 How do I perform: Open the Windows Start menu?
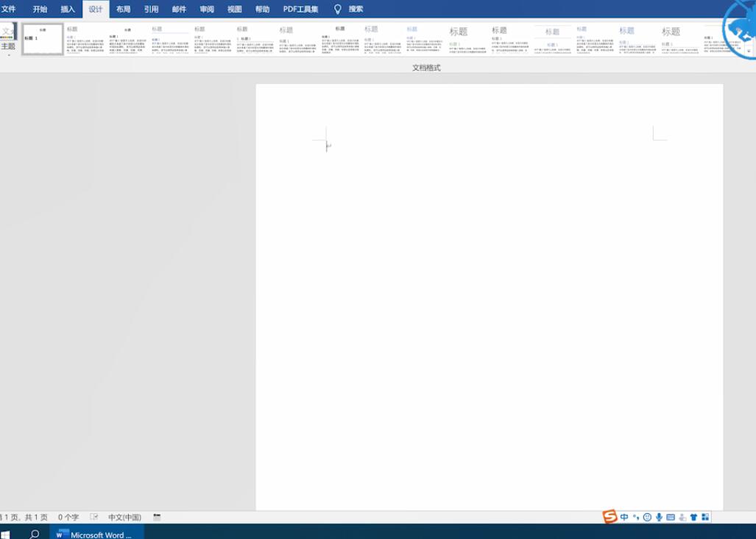point(5,534)
